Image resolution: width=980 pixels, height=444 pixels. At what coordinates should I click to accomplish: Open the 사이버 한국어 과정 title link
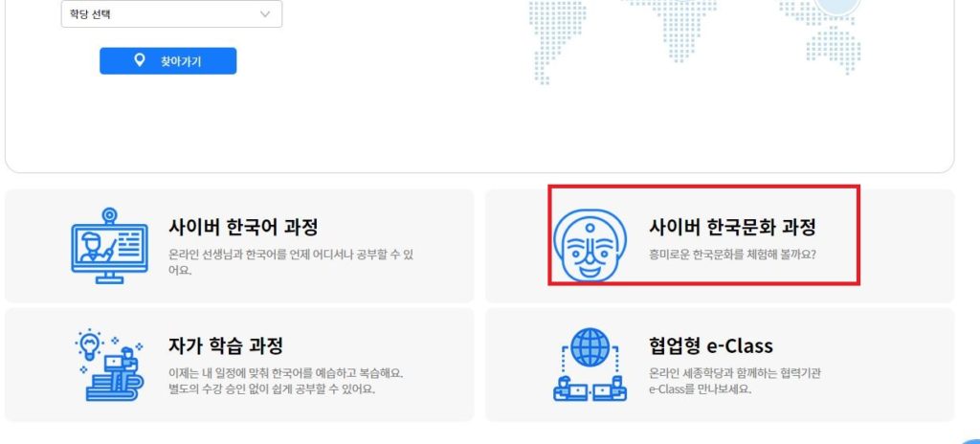243,228
